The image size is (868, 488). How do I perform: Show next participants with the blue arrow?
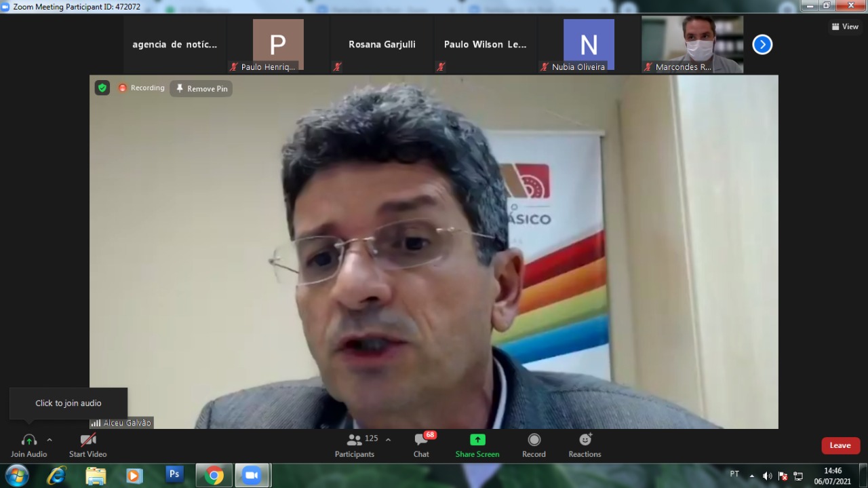tap(762, 45)
